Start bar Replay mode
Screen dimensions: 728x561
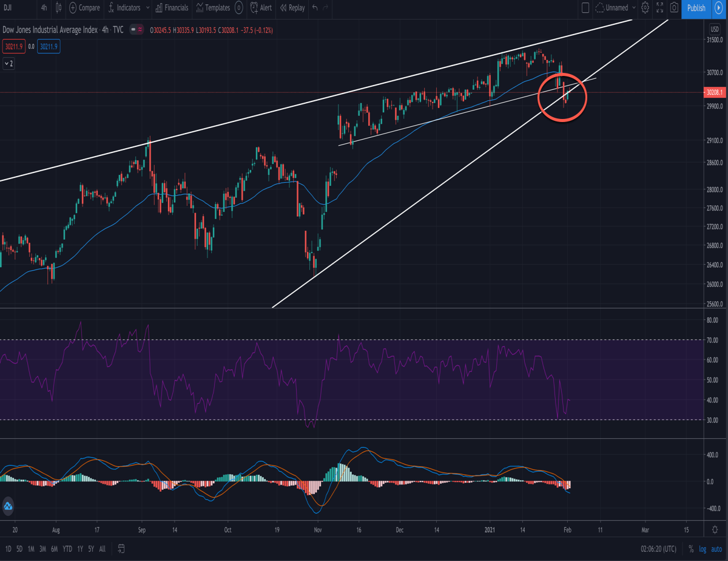click(x=292, y=8)
